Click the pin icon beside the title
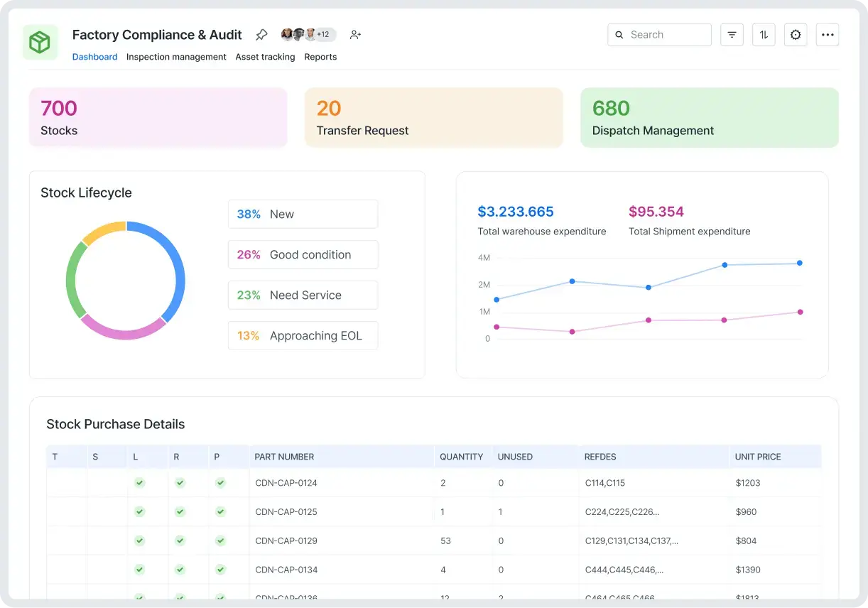 261,35
